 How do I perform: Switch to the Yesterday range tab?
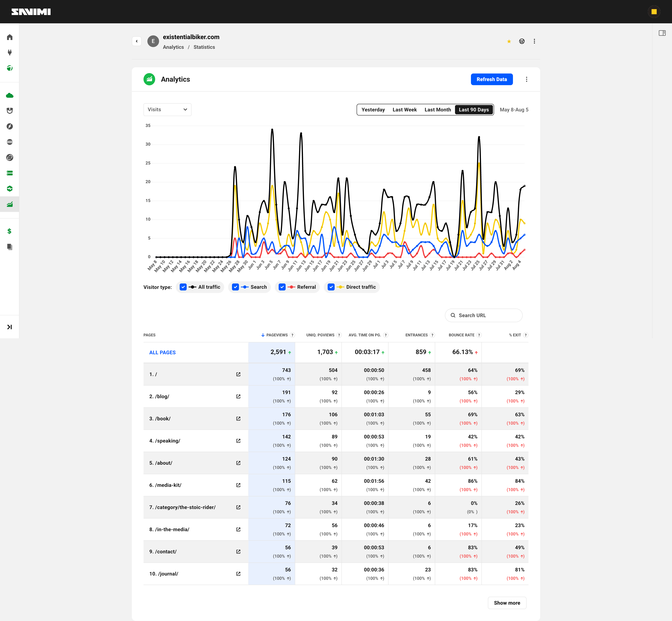(373, 109)
